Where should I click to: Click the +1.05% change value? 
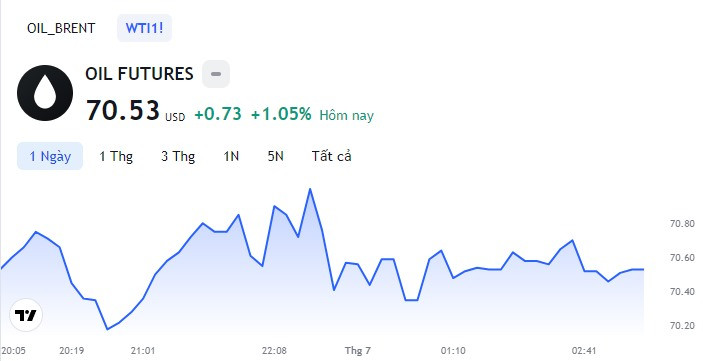pyautogui.click(x=281, y=114)
